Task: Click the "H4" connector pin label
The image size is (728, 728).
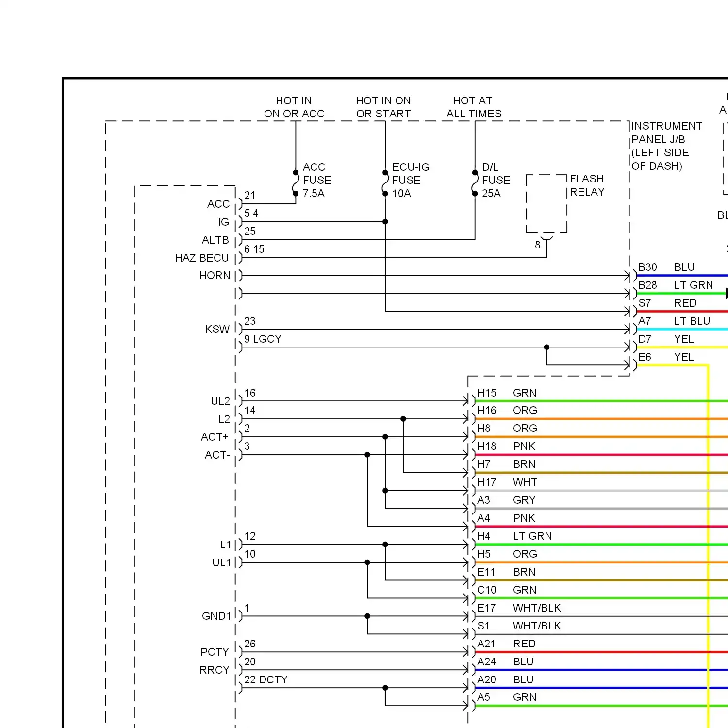Action: coord(484,536)
